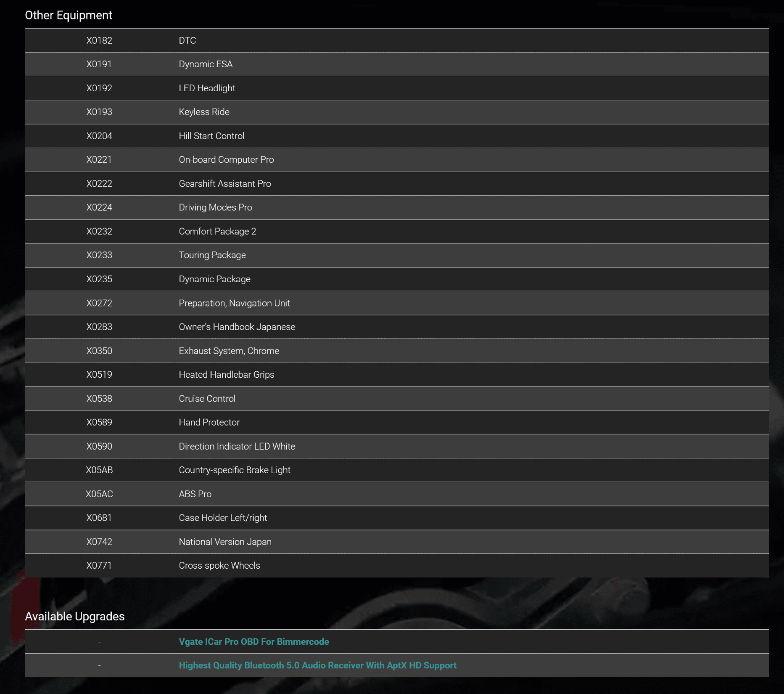The image size is (784, 694).
Task: Click the Touring Package entry
Action: tap(212, 255)
